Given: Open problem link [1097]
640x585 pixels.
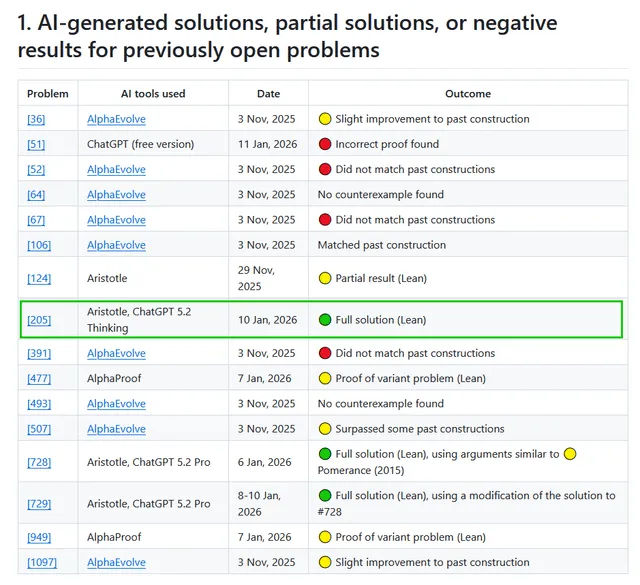Looking at the screenshot, I should click(42, 563).
